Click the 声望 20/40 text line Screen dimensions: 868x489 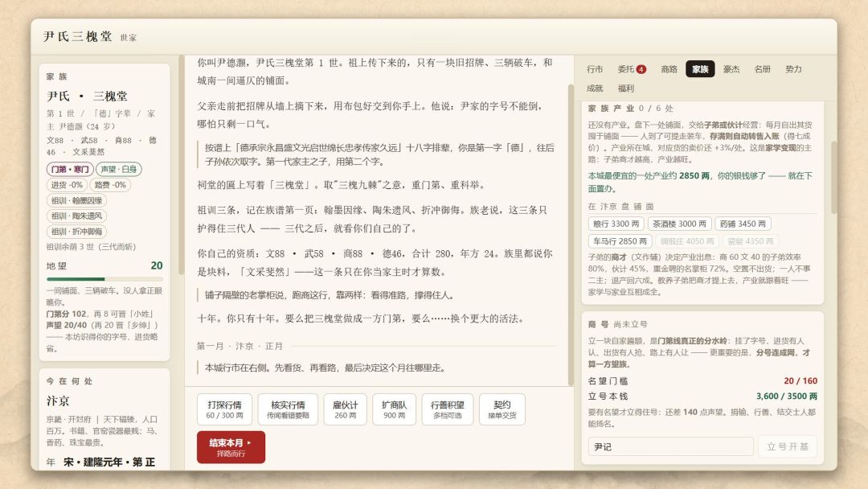102,325
